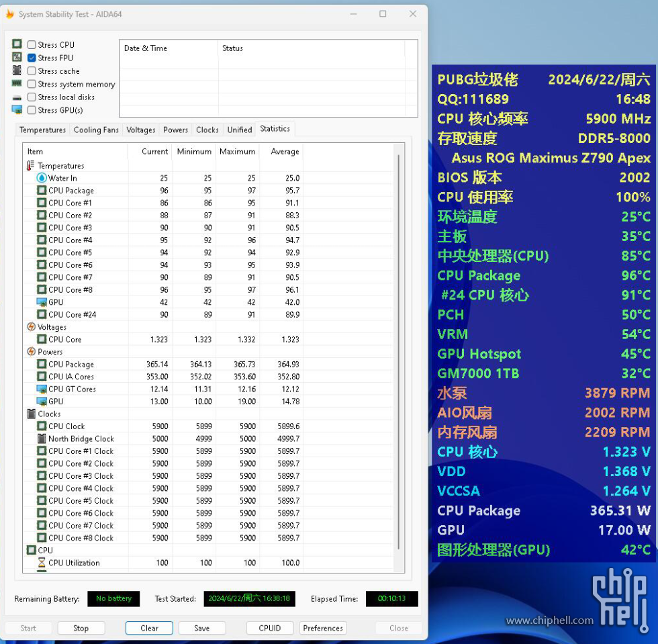
Task: Click the North Bridge Clock icon
Action: pyautogui.click(x=42, y=439)
